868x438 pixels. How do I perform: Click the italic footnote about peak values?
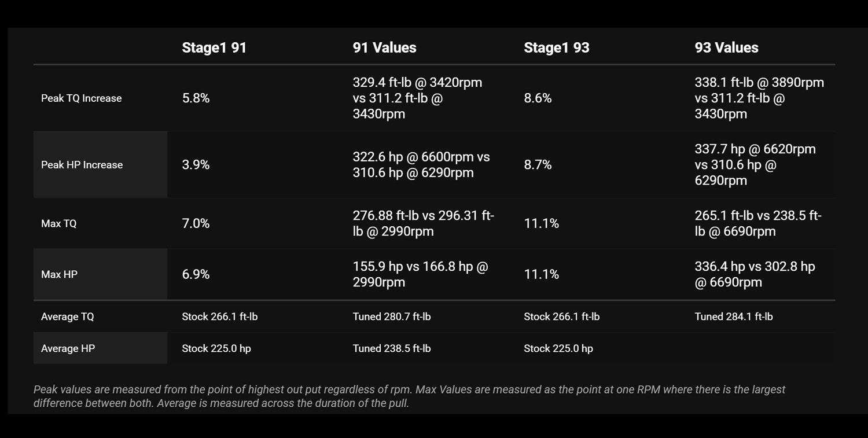[x=409, y=396]
